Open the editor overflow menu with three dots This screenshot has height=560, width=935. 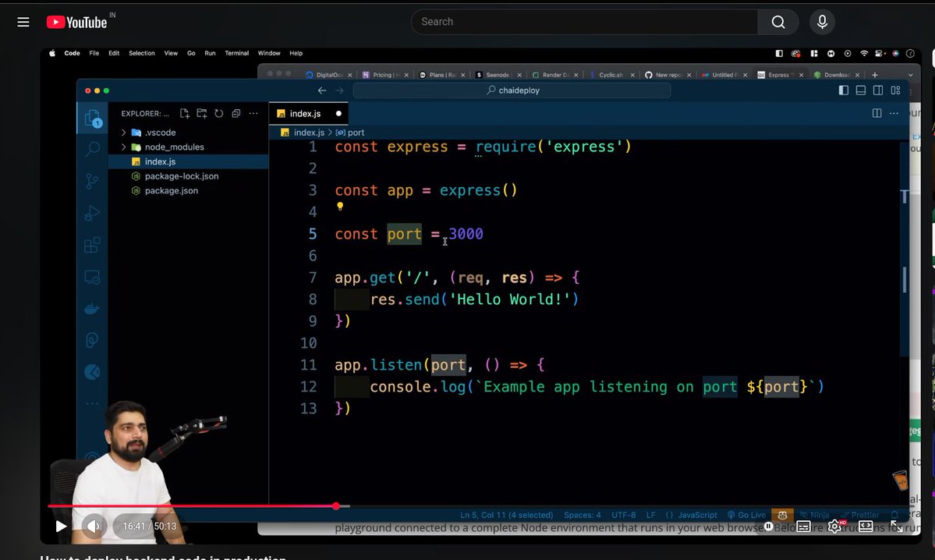point(894,113)
